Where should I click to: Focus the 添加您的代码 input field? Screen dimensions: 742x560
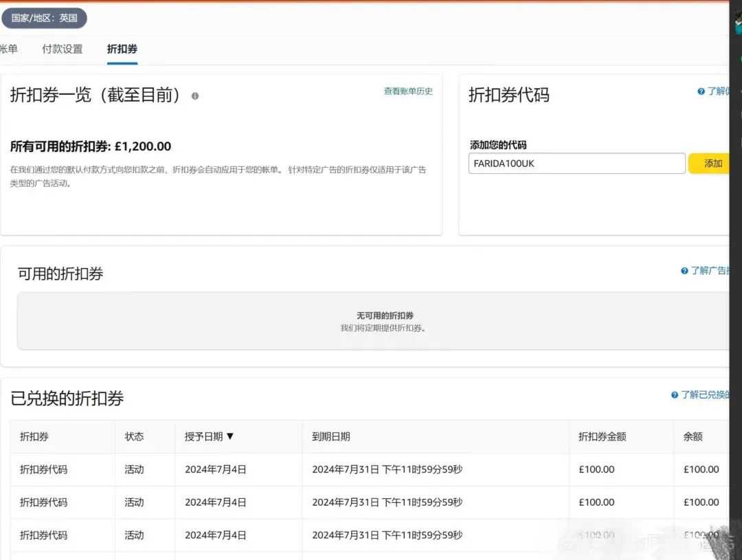tap(576, 164)
